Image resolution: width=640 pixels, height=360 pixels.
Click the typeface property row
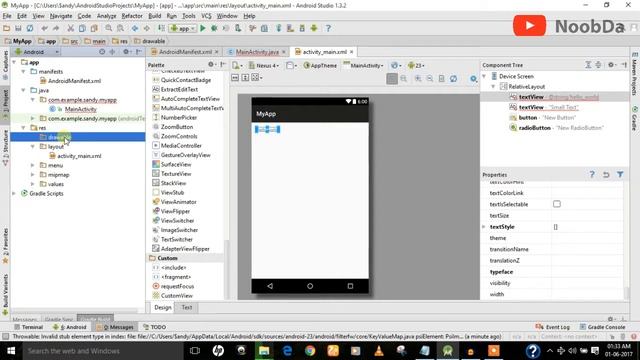tap(553, 272)
